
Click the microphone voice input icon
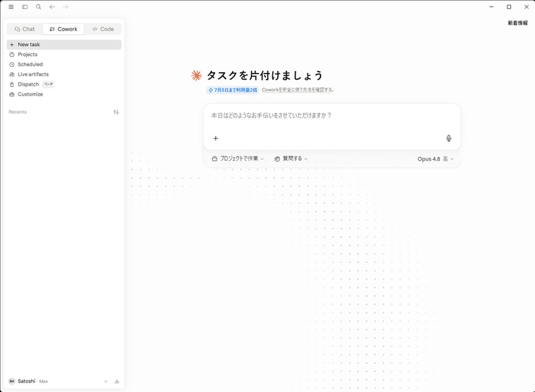coord(449,138)
